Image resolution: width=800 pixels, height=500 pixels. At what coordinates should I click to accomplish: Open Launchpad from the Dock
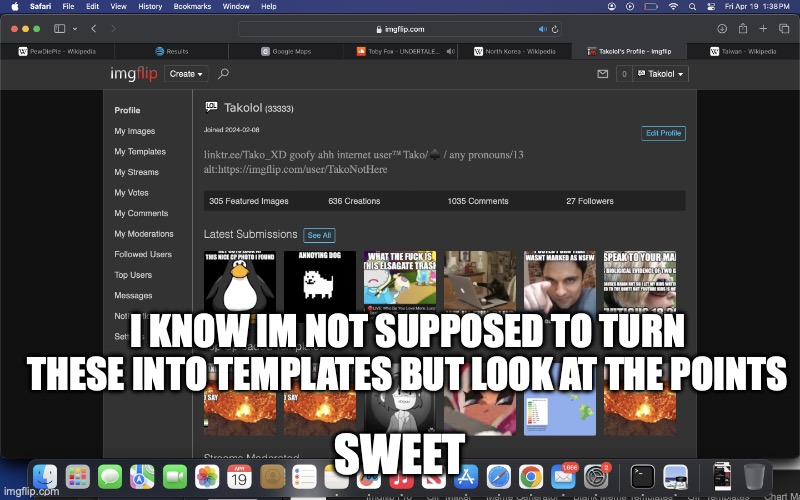point(78,477)
